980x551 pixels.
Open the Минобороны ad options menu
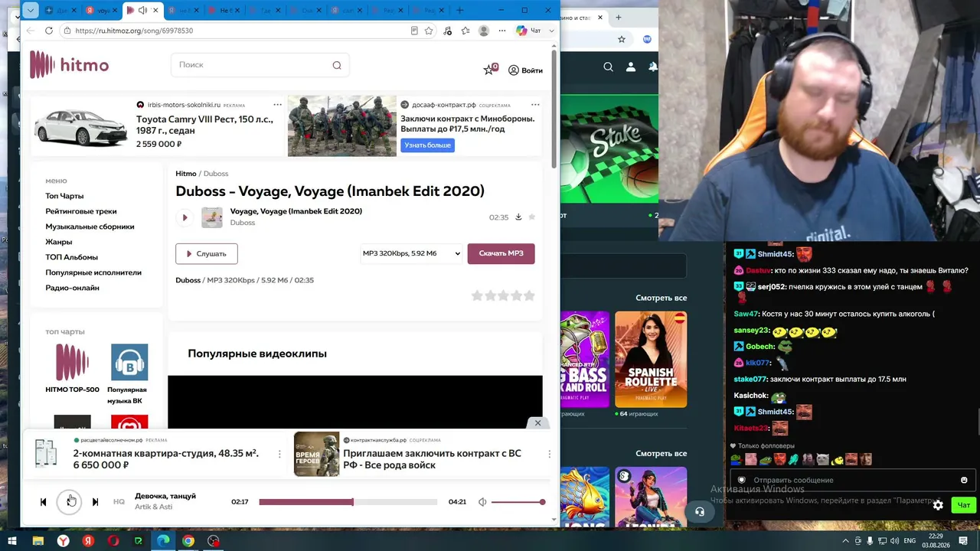pos(535,105)
